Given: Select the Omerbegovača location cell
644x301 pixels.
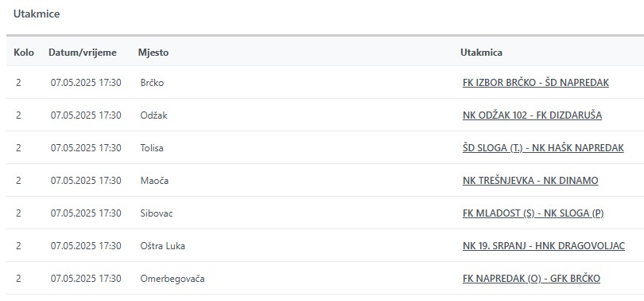Looking at the screenshot, I should 173,279.
